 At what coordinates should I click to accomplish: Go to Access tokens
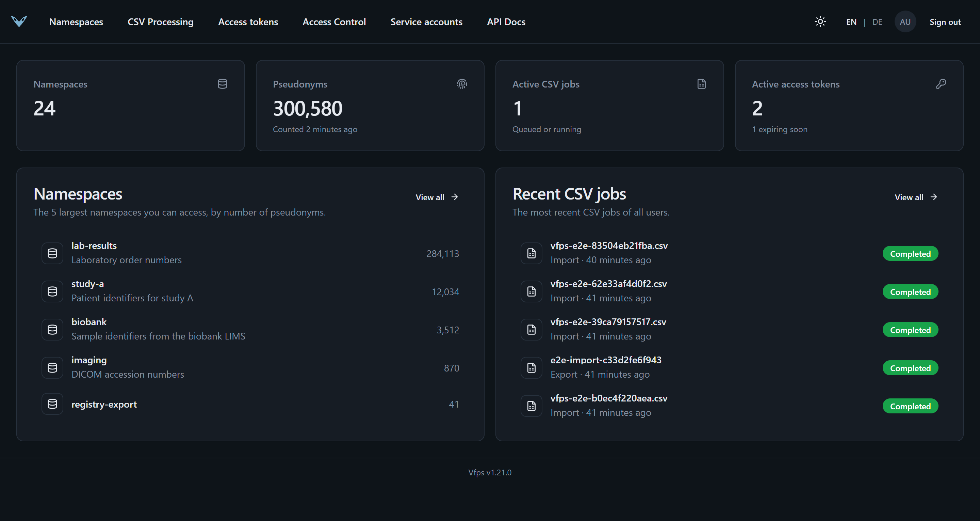tap(248, 22)
